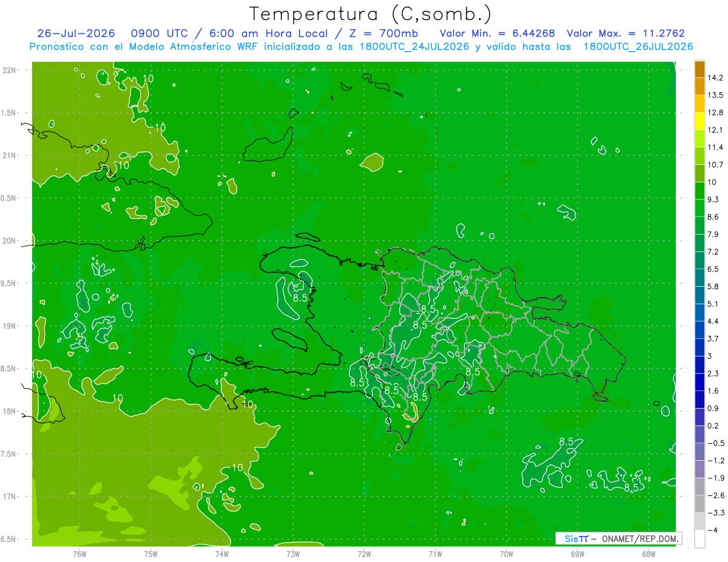
Task: Click blue legend swatch between 3 and 2.3
Action: tap(699, 365)
